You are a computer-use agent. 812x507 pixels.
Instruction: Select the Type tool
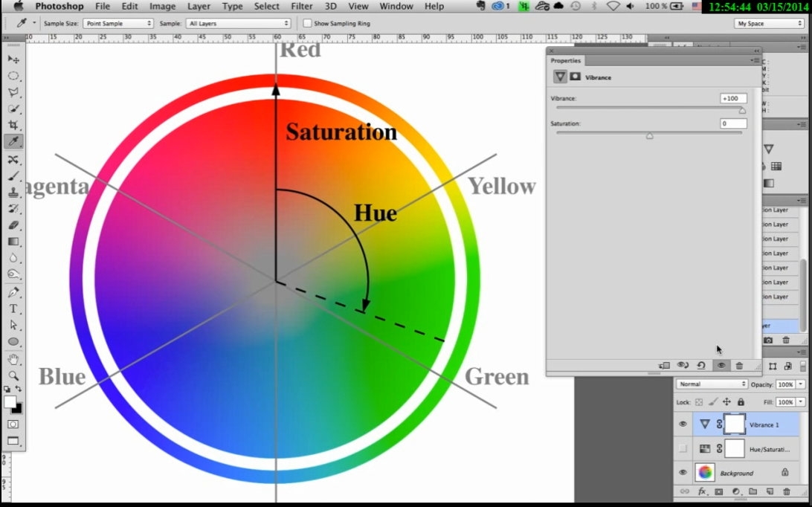pos(13,309)
